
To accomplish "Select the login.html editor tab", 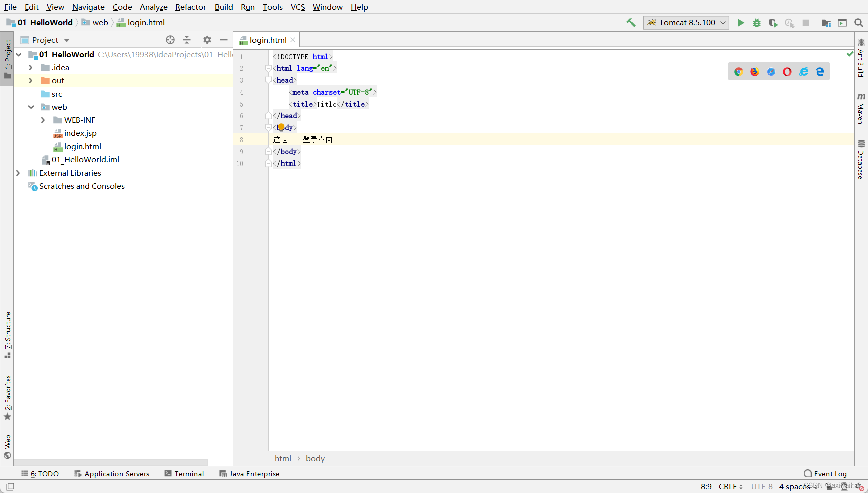I will pyautogui.click(x=268, y=40).
